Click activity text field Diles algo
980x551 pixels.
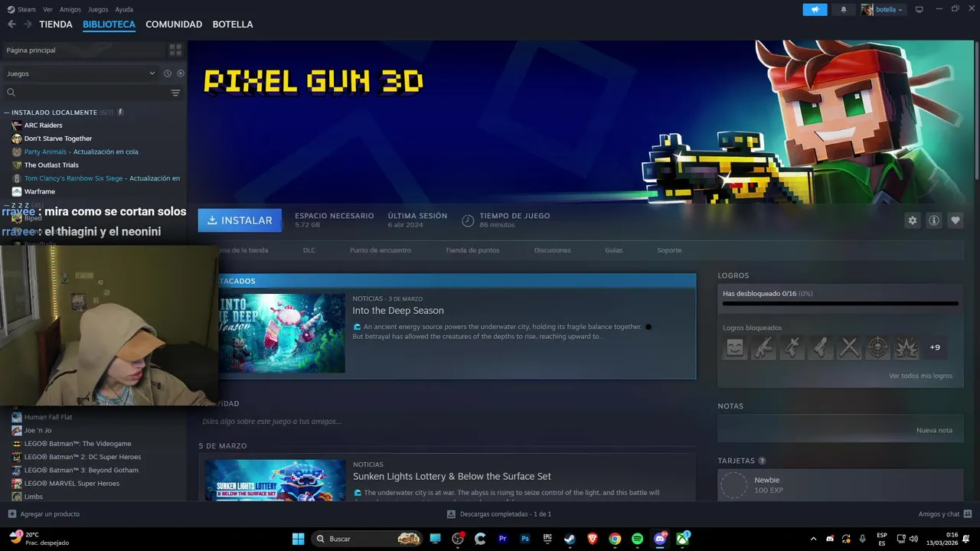(272, 422)
